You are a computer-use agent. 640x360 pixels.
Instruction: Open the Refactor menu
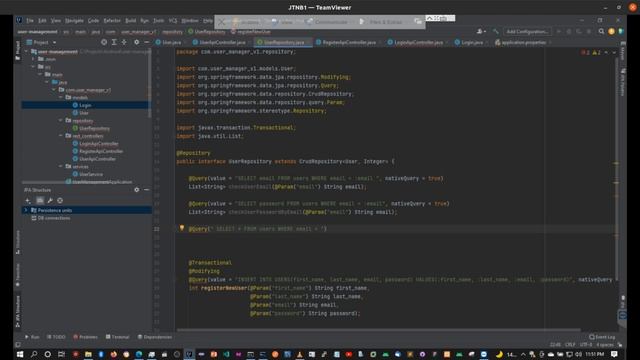pyautogui.click(x=112, y=20)
